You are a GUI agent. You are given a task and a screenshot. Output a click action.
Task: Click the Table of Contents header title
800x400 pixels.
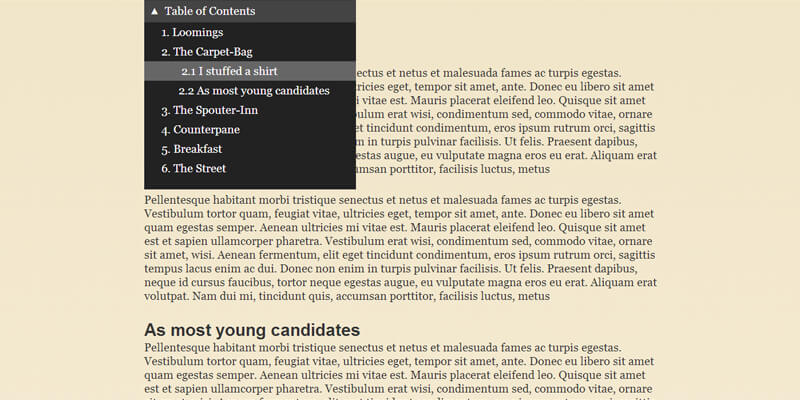tap(210, 11)
